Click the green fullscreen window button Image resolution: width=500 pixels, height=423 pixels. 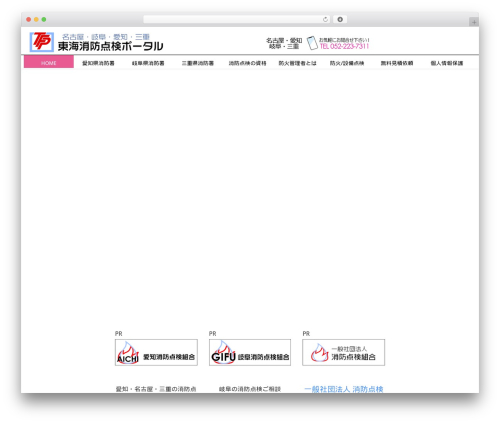click(44, 19)
